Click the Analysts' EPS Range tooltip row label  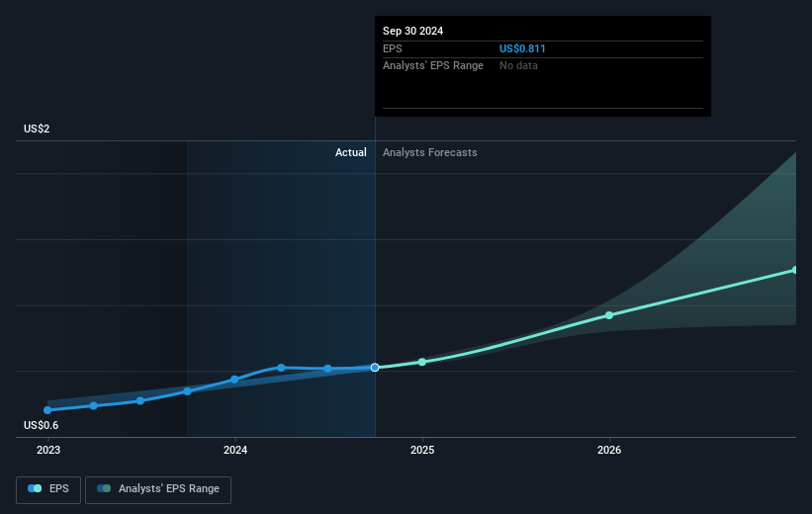coord(433,66)
